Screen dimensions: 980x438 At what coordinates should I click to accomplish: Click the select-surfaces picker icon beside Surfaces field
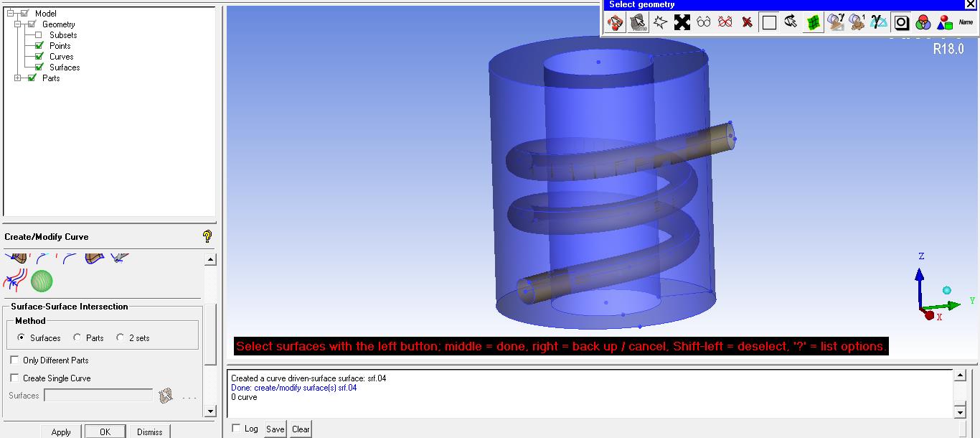point(166,395)
